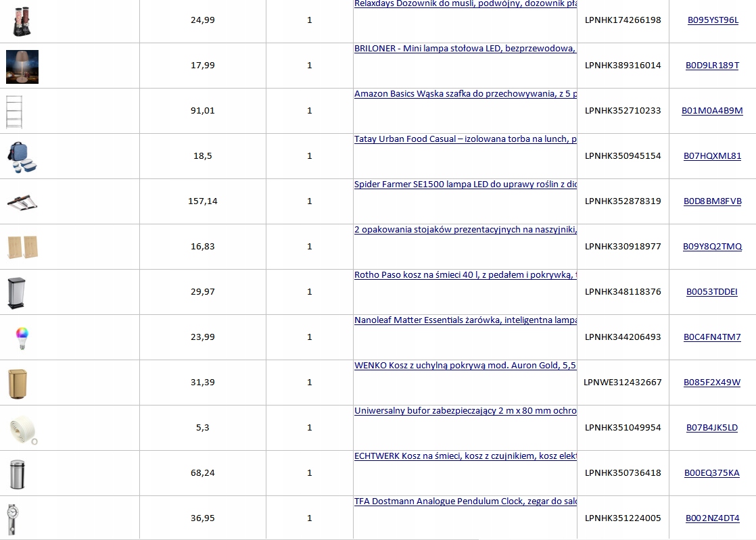The width and height of the screenshot is (756, 540).
Task: Select the LPNWE312432667 code cell
Action: [623, 383]
